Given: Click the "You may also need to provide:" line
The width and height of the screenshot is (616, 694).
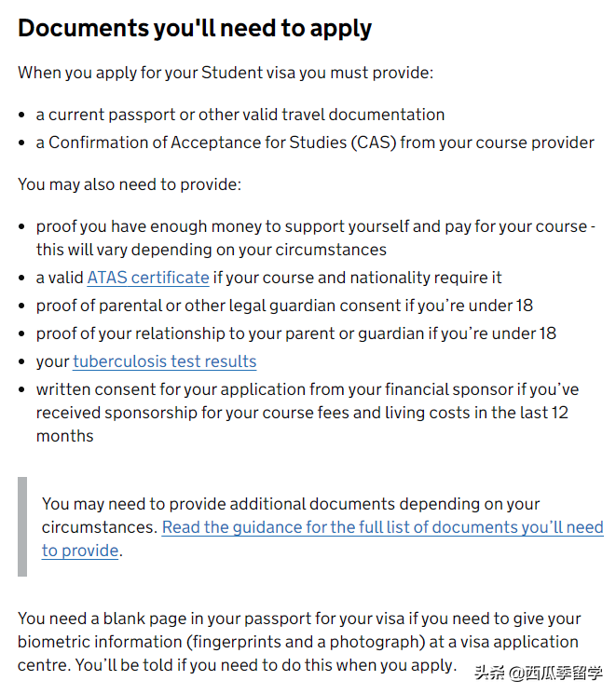Looking at the screenshot, I should click(130, 184).
